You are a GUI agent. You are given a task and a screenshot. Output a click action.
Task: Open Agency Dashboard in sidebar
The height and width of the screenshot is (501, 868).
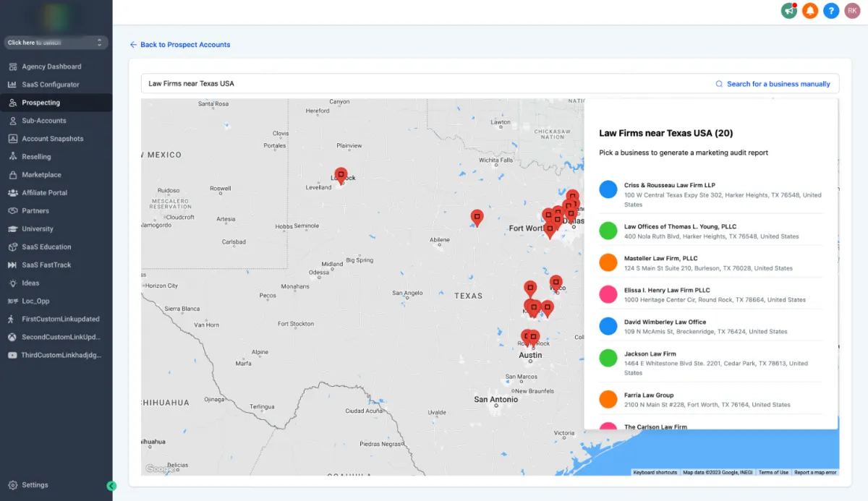51,67
